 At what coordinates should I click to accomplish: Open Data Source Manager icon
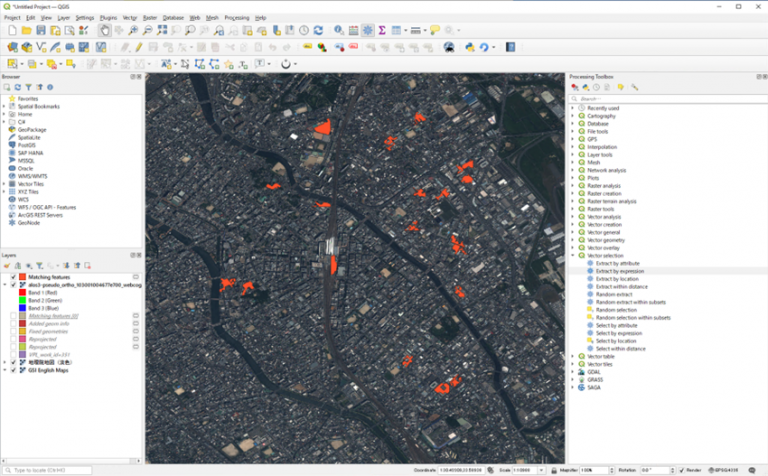pyautogui.click(x=12, y=47)
